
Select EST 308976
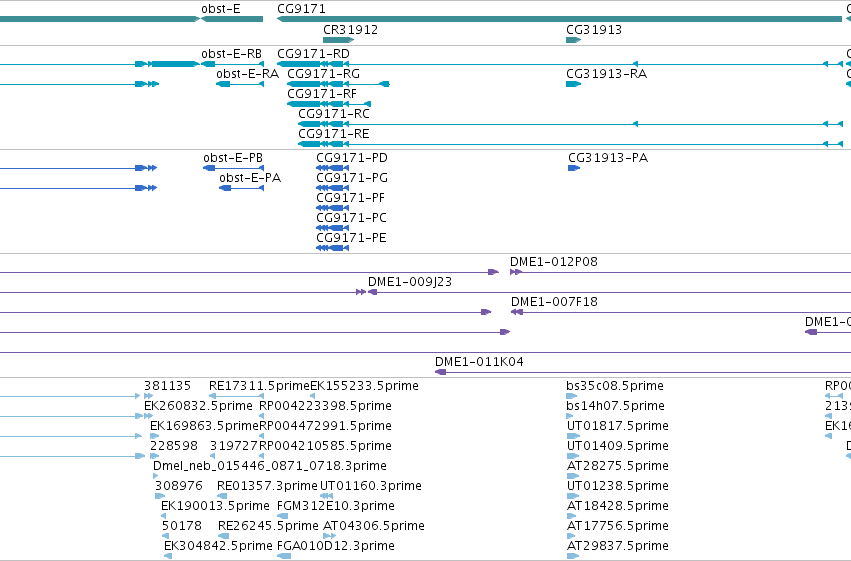(x=179, y=486)
